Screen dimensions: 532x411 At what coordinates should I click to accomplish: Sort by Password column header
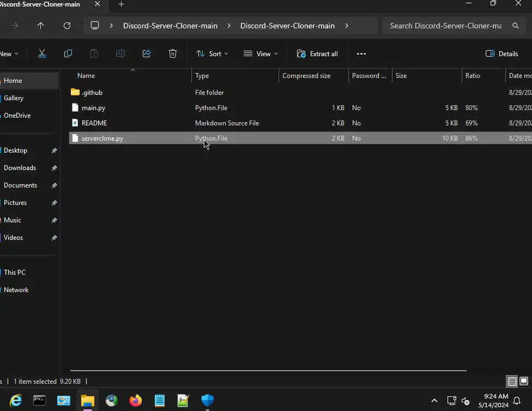point(369,76)
